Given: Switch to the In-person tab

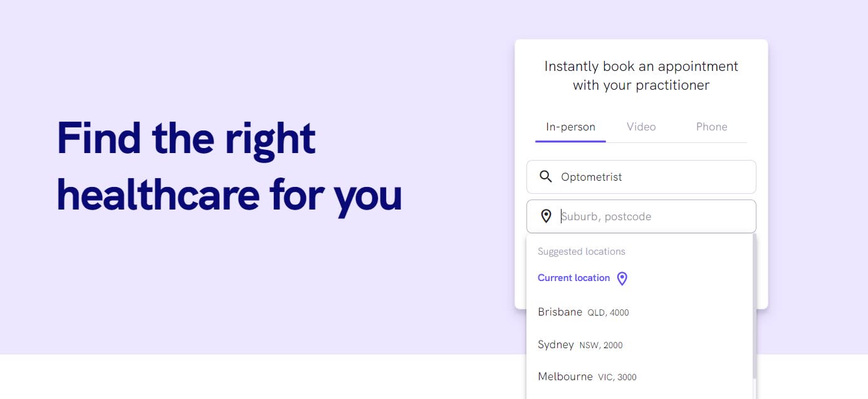Looking at the screenshot, I should point(570,127).
